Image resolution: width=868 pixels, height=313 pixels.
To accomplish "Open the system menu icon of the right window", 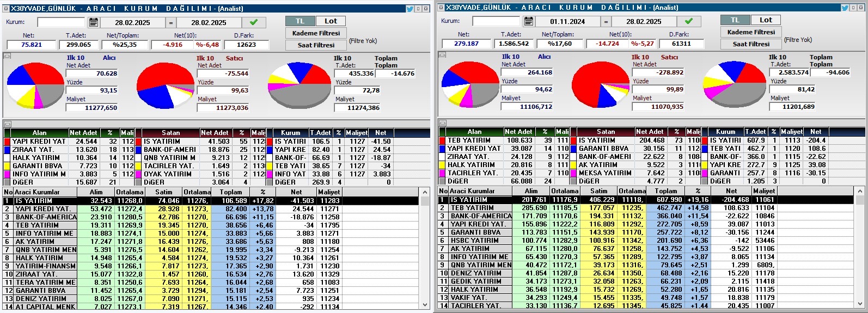I will [x=441, y=8].
